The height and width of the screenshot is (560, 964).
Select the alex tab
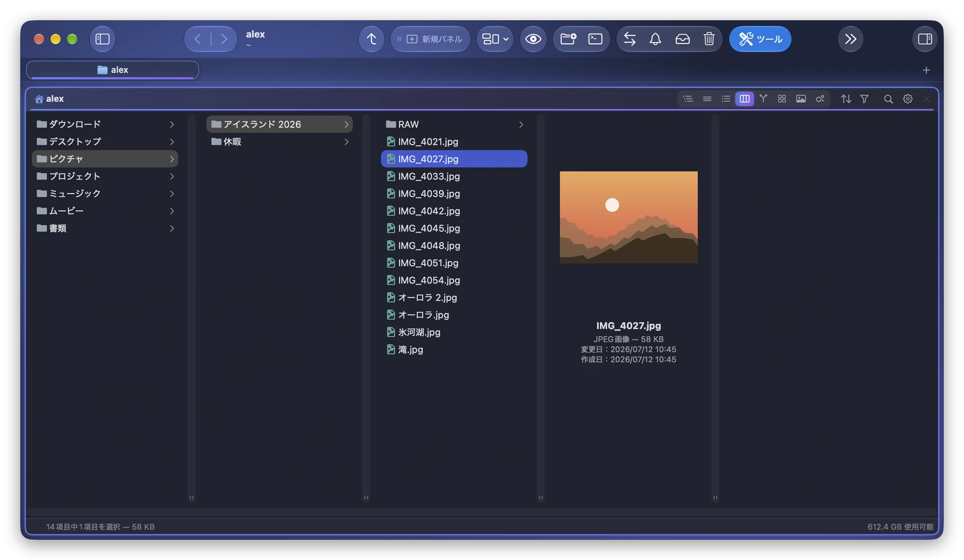pos(112,70)
